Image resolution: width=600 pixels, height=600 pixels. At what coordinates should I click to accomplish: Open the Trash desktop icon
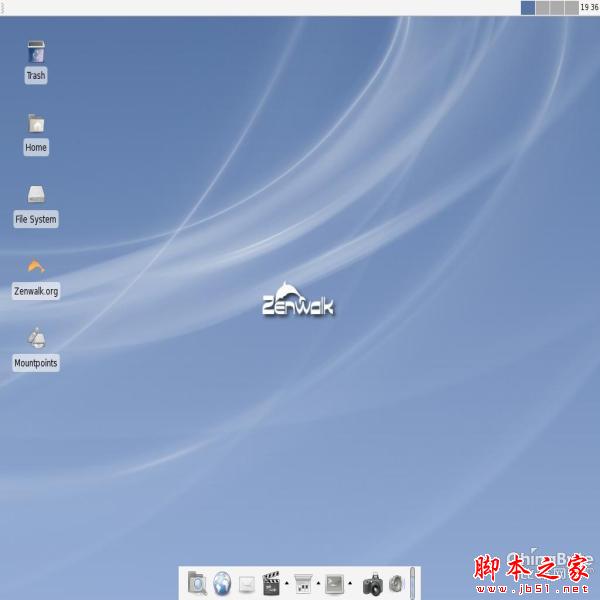click(x=36, y=52)
